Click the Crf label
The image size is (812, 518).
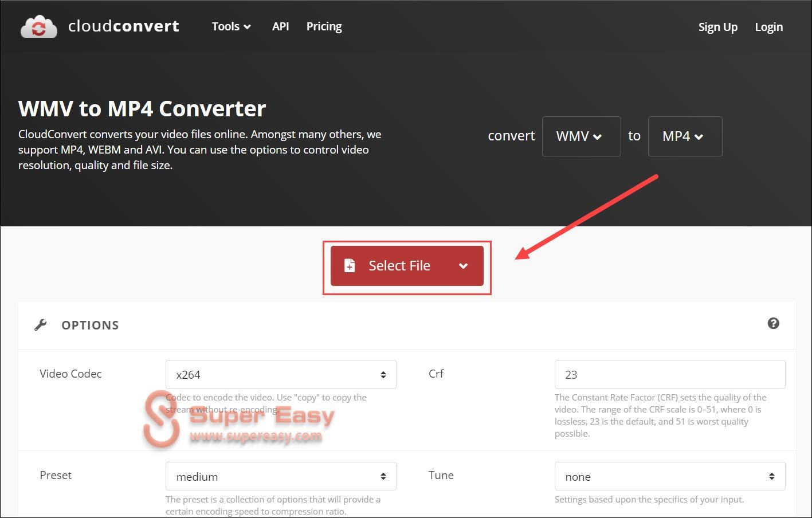(436, 374)
